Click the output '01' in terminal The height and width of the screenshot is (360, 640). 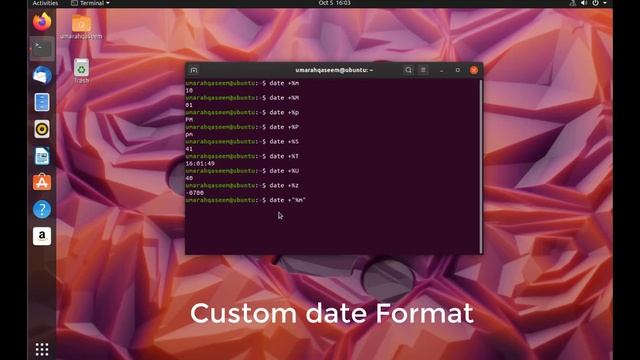click(189, 105)
